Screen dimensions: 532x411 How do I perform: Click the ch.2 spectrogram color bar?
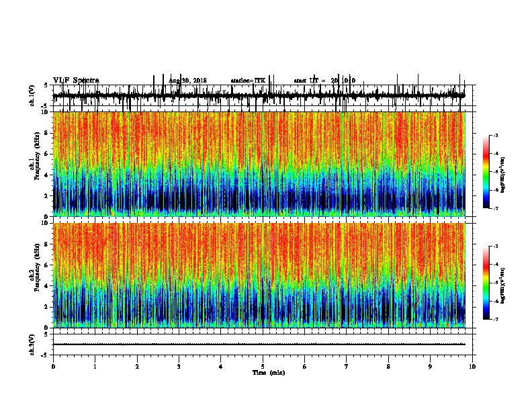(x=486, y=283)
